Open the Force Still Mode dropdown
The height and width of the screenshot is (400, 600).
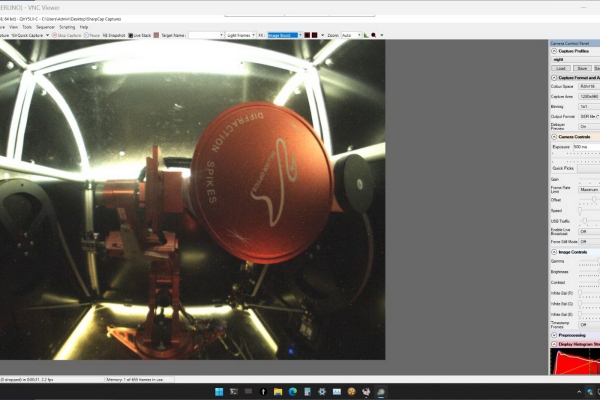pyautogui.click(x=589, y=242)
